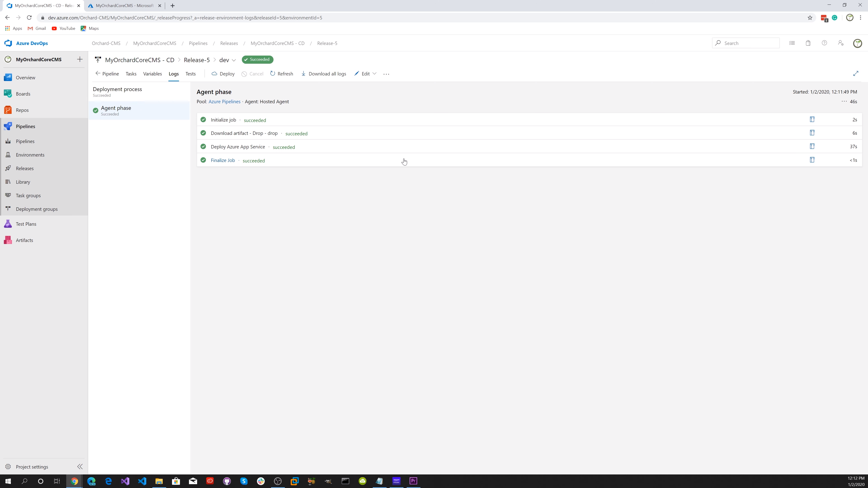Open Visual Studio Code from the taskbar
Viewport: 868px width, 488px height.
[x=142, y=481]
